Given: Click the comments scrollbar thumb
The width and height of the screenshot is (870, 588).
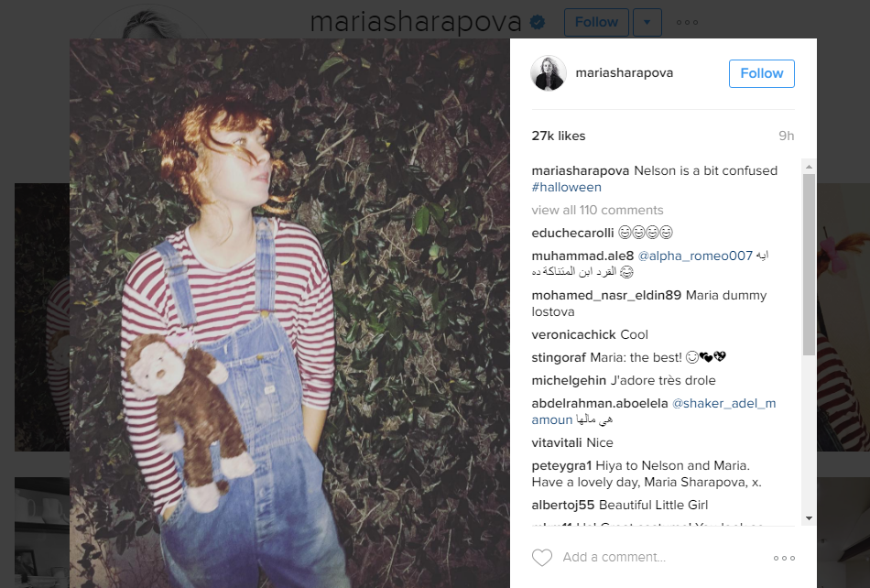Looking at the screenshot, I should (x=809, y=265).
